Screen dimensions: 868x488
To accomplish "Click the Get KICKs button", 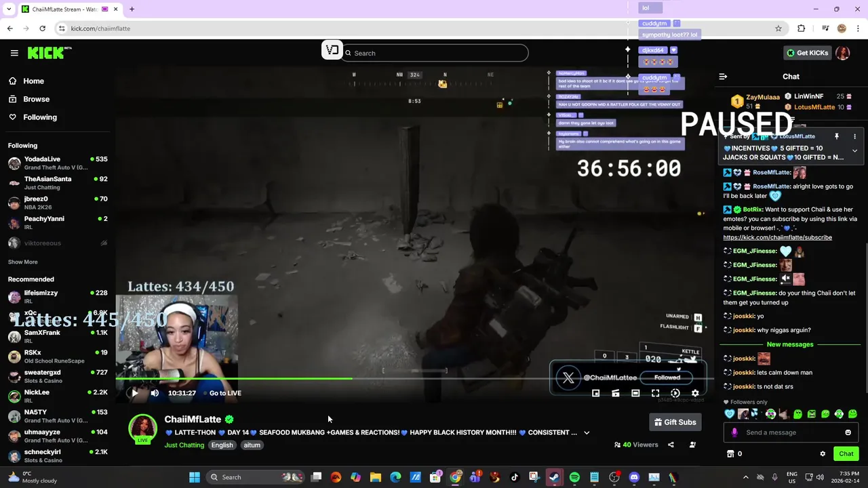I will pos(807,53).
